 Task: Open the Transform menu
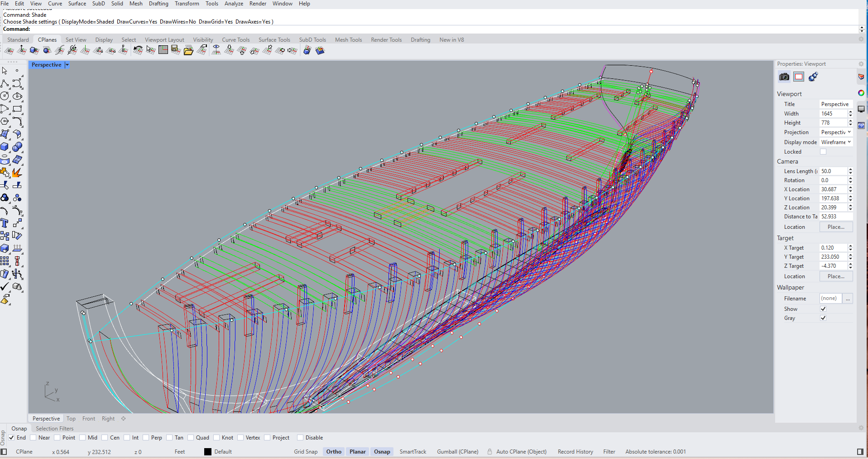point(187,4)
